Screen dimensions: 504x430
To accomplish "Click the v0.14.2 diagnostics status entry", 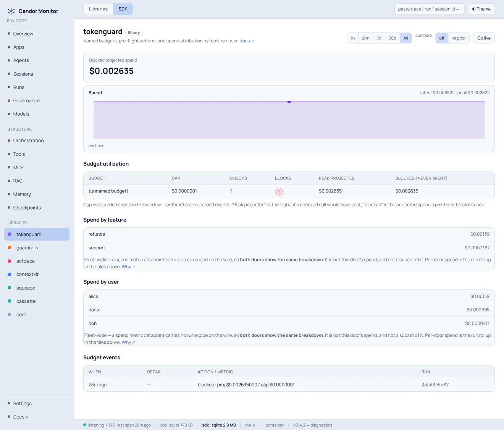I will [313, 425].
